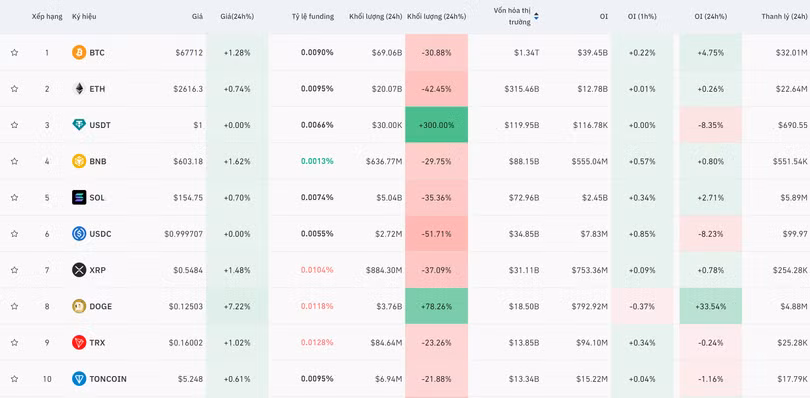The image size is (810, 398).
Task: Click USDT OI change -8.35%
Action: (711, 125)
